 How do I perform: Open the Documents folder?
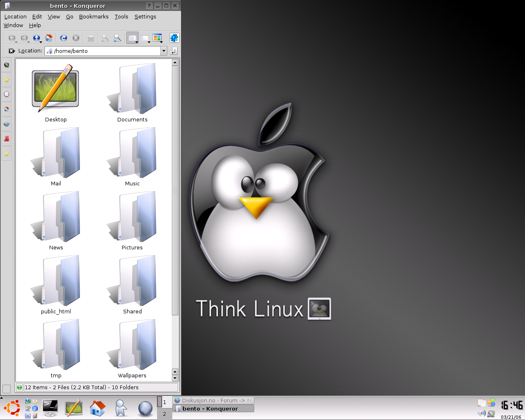[x=132, y=93]
